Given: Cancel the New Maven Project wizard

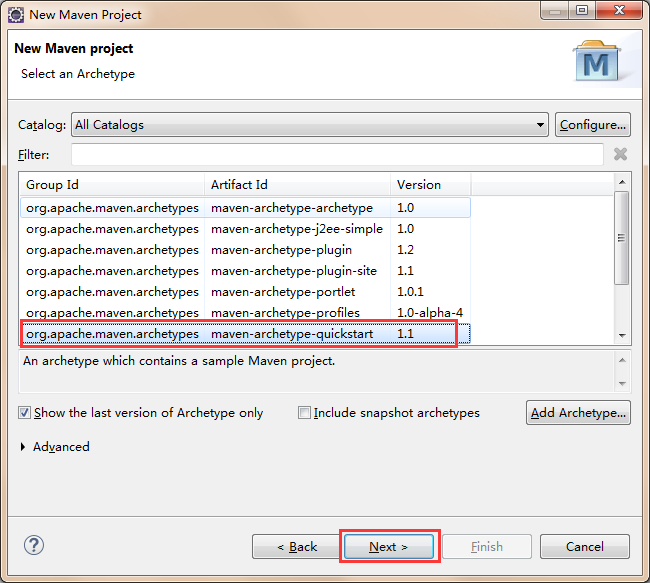Looking at the screenshot, I should [x=584, y=546].
